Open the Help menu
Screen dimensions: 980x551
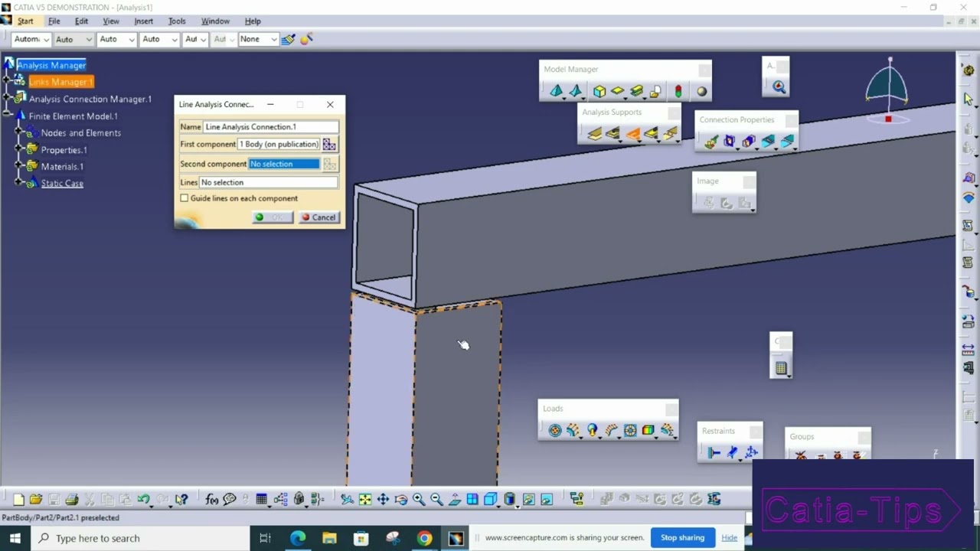[x=253, y=21]
